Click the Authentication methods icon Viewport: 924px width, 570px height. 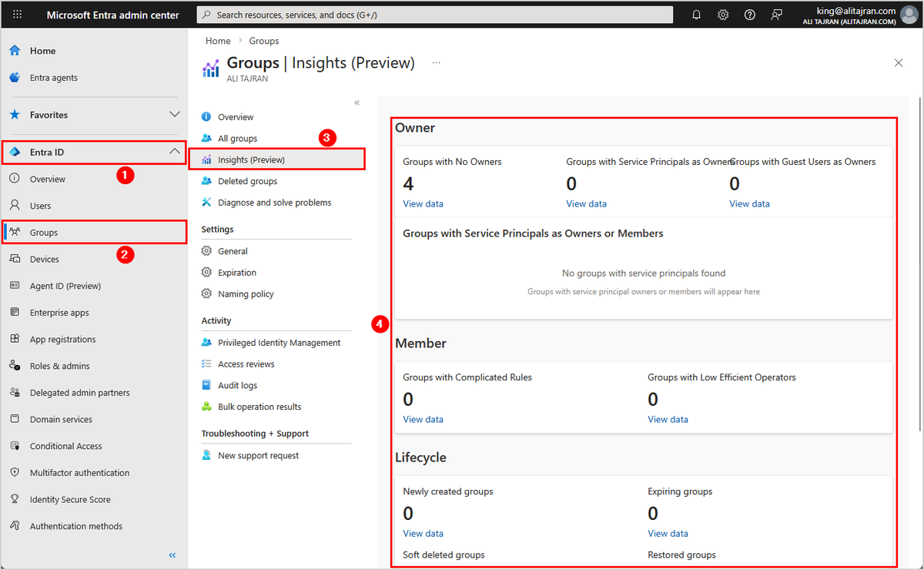15,526
